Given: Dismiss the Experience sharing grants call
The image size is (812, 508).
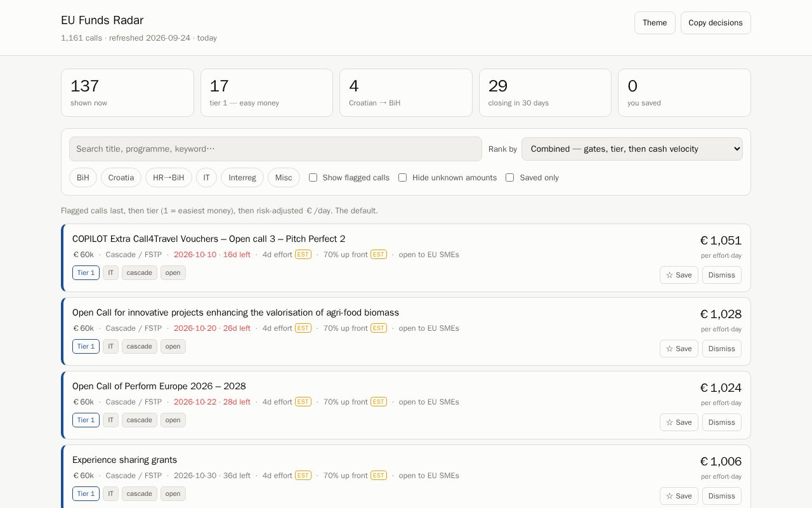Looking at the screenshot, I should pos(722,496).
